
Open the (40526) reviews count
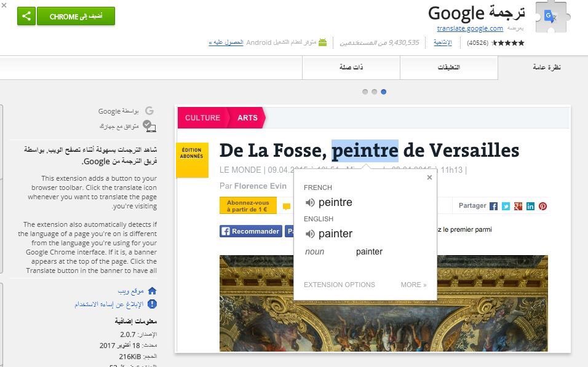coord(477,43)
